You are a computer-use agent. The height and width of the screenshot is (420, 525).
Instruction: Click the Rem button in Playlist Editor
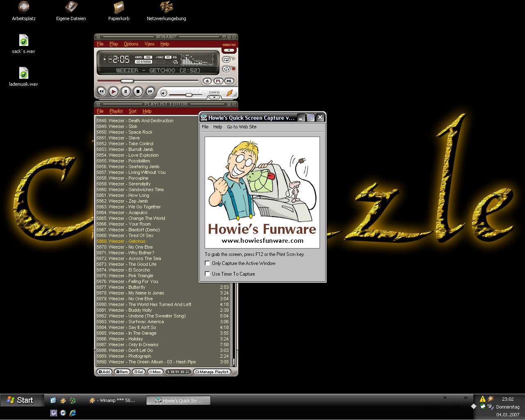(x=122, y=372)
